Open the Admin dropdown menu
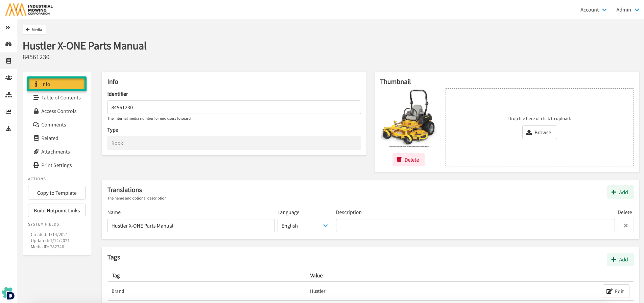Screen dimensions: 644x303 tap(627, 10)
